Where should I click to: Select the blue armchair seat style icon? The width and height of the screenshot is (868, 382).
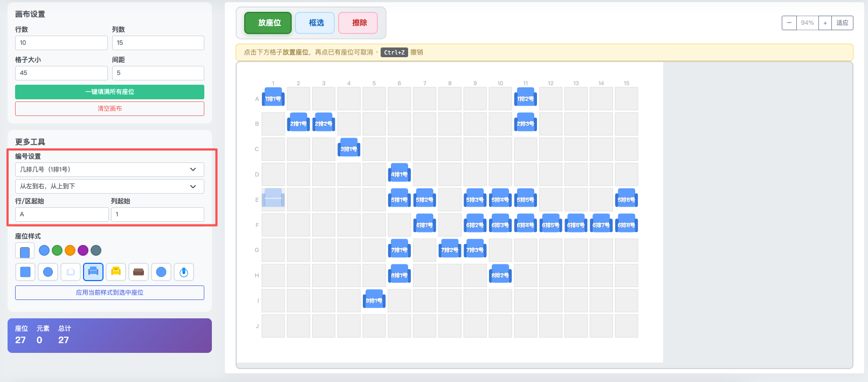93,272
